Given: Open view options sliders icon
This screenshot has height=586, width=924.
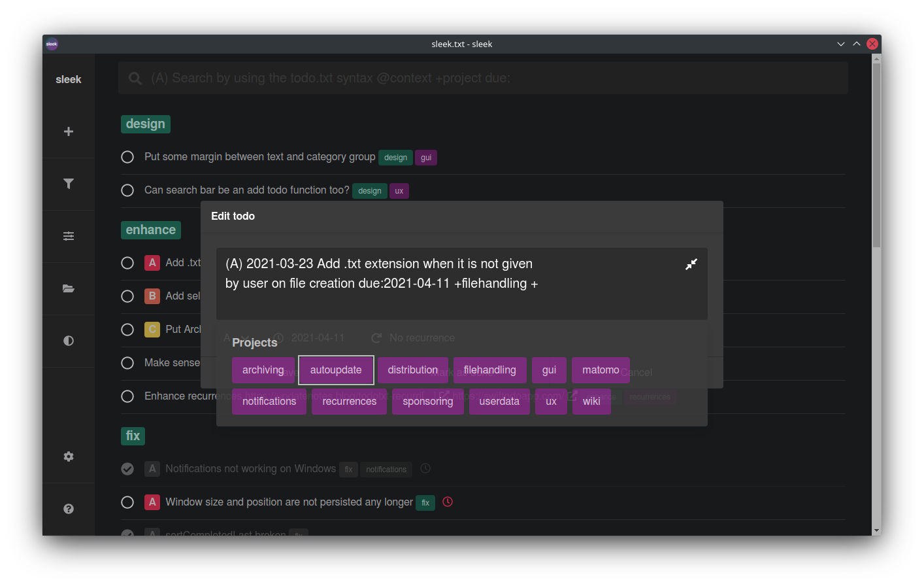Looking at the screenshot, I should coord(69,236).
